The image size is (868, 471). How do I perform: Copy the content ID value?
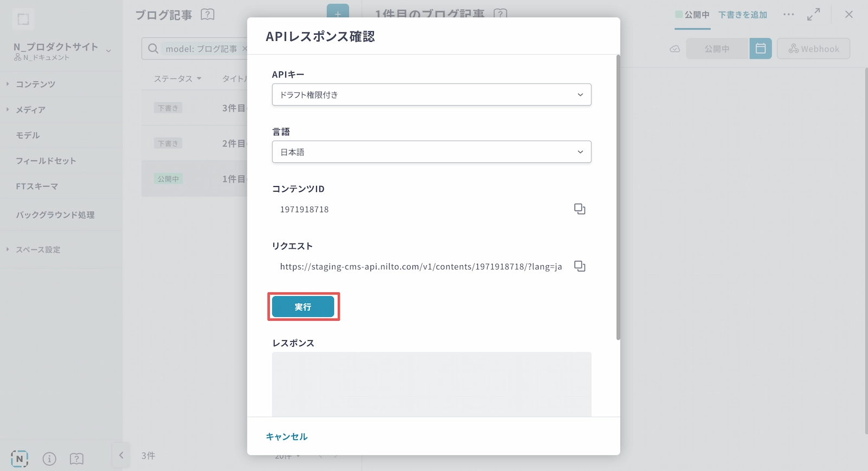pyautogui.click(x=579, y=209)
